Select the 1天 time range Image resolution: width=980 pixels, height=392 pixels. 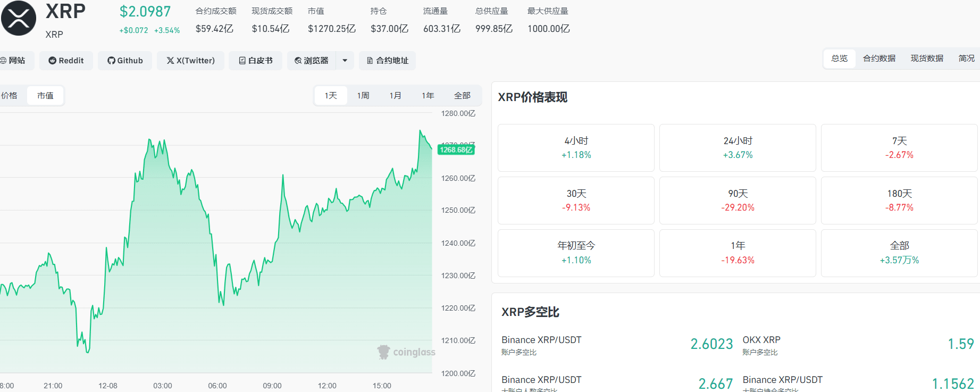click(331, 96)
